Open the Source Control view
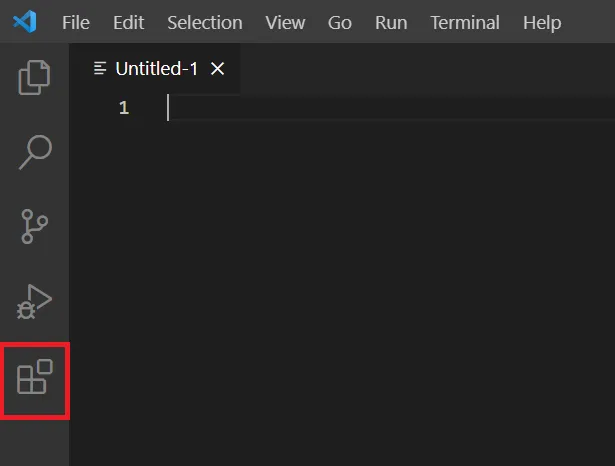The image size is (615, 466). [35, 226]
